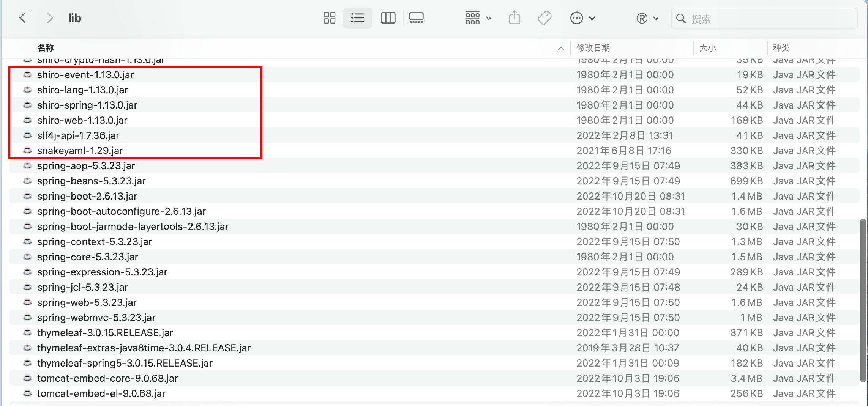Click the 330 KB size of snakeyaml

tap(746, 151)
